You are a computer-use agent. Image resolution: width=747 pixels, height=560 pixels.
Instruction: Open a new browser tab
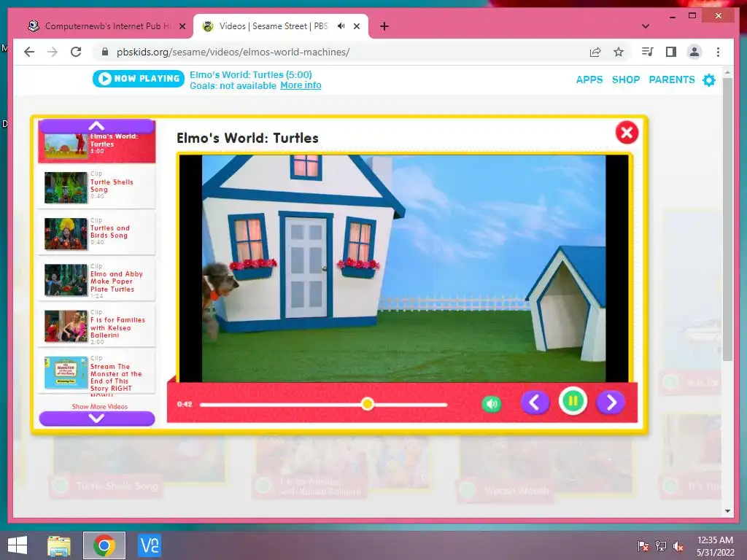click(x=384, y=26)
